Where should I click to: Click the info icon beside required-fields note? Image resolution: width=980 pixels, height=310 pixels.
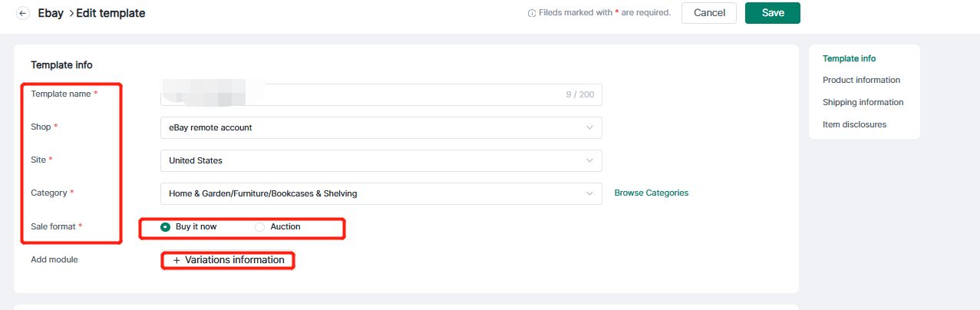pos(531,13)
